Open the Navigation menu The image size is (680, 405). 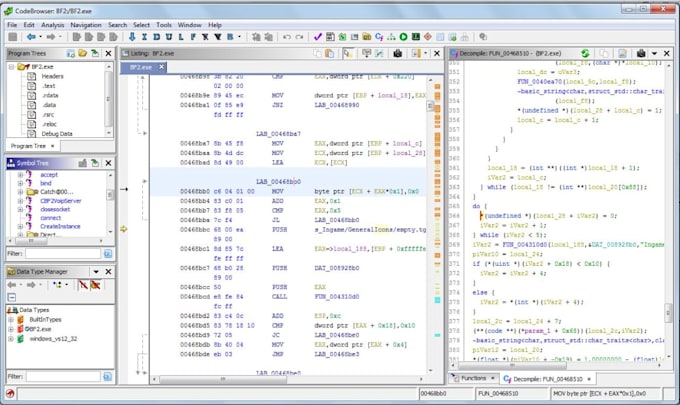[x=86, y=25]
